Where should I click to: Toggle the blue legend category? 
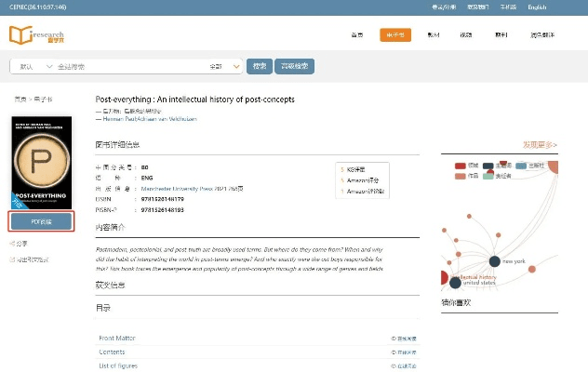pos(521,166)
